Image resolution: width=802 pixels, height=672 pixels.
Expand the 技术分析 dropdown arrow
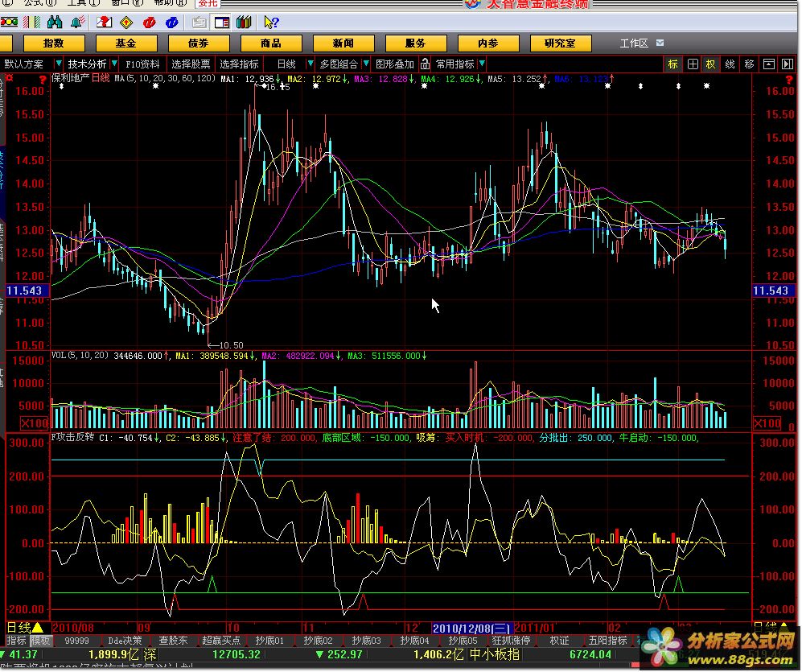click(114, 64)
